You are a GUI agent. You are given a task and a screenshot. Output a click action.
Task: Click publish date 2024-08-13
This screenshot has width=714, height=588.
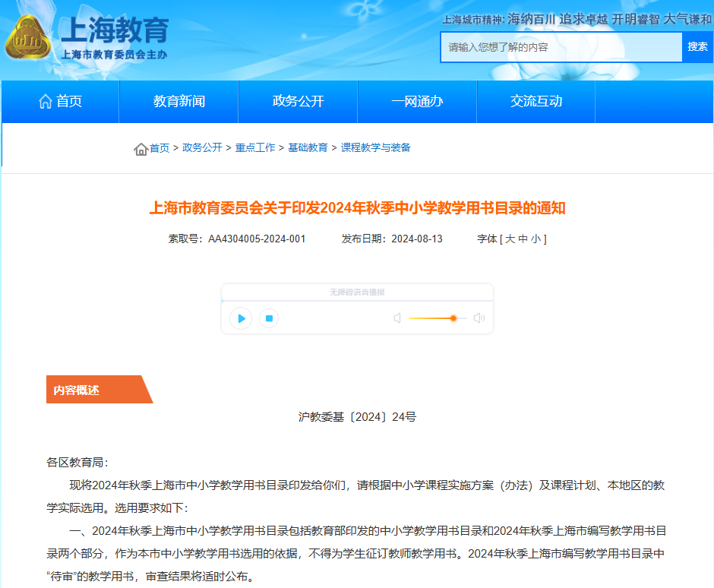tap(417, 239)
